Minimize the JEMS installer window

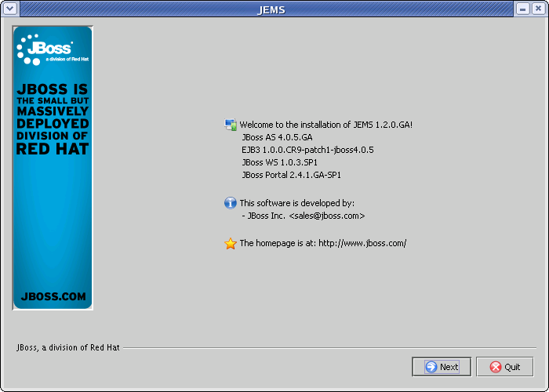(522, 9)
